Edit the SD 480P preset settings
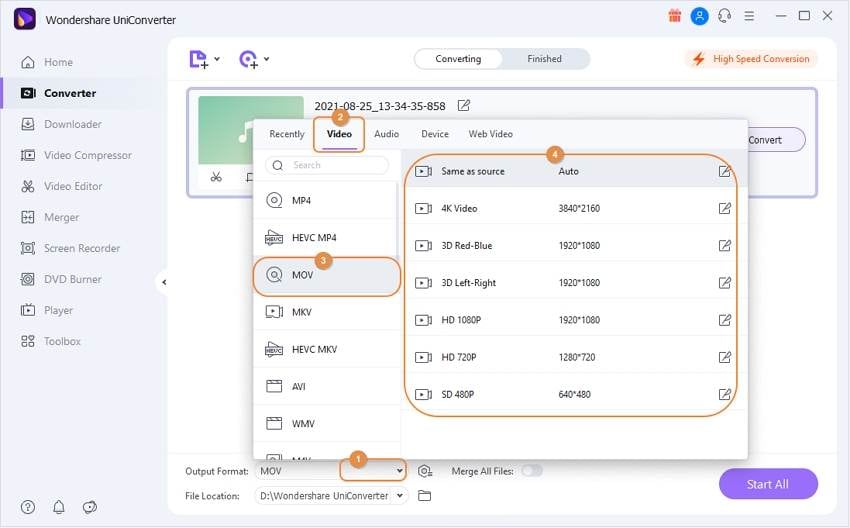 pos(724,394)
